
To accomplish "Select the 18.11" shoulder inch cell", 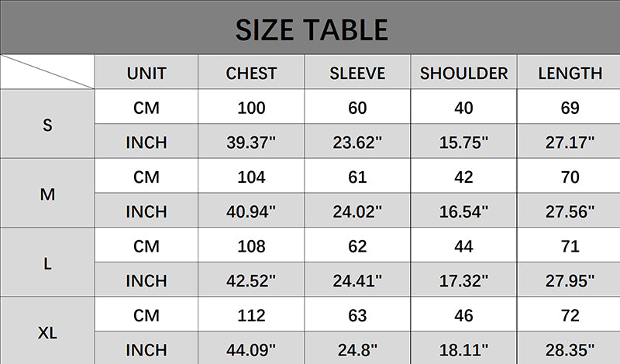I will pos(463,349).
